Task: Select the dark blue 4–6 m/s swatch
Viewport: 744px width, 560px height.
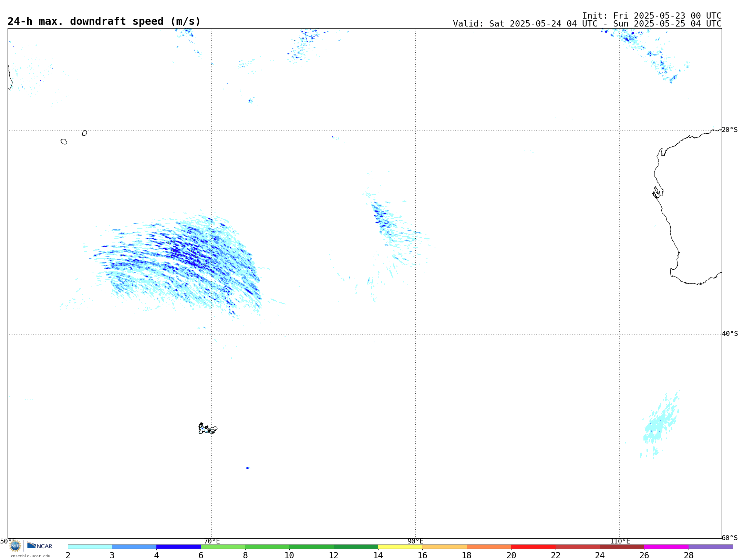Action: point(179,547)
